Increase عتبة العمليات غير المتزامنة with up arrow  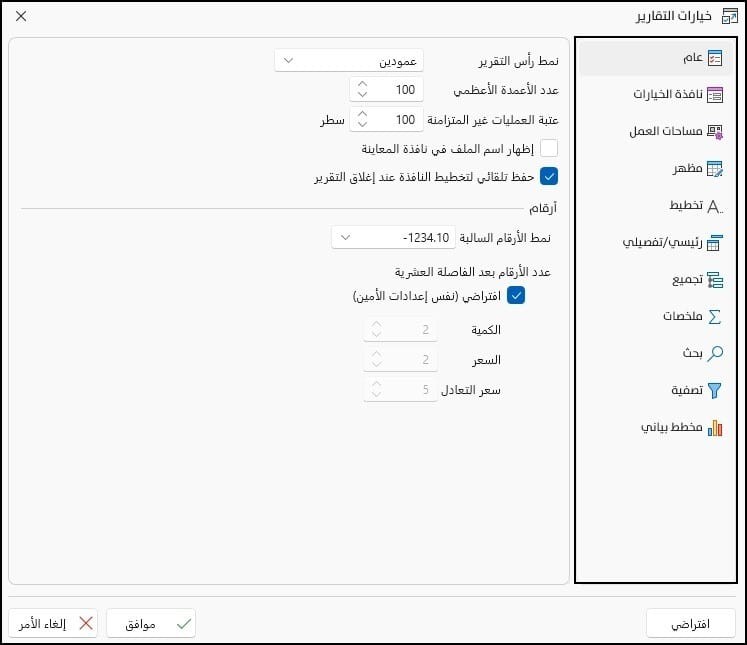click(x=363, y=114)
